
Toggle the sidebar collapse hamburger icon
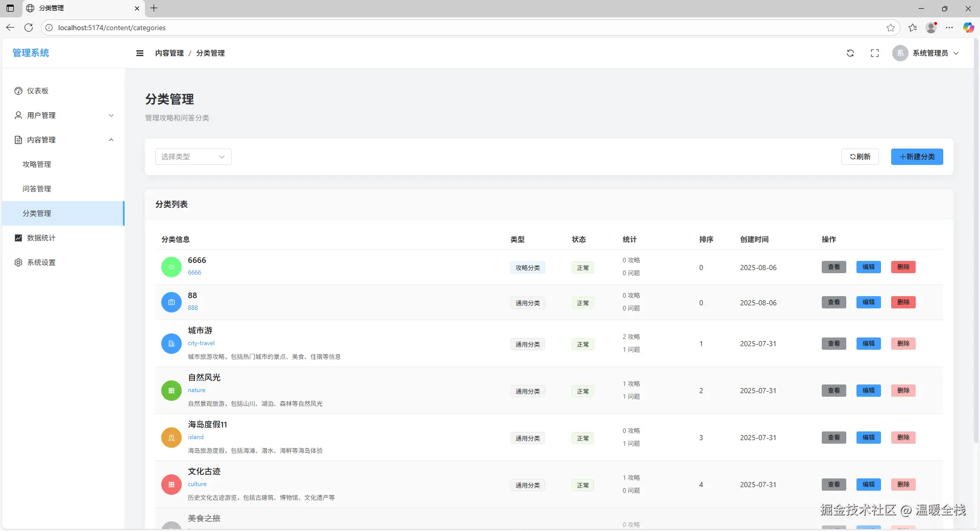coord(140,53)
